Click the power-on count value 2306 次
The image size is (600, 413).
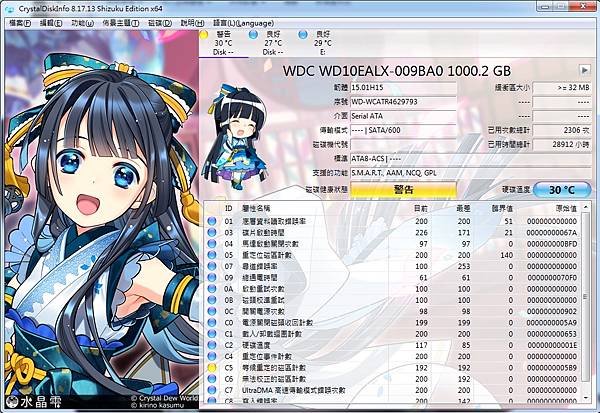(562, 130)
